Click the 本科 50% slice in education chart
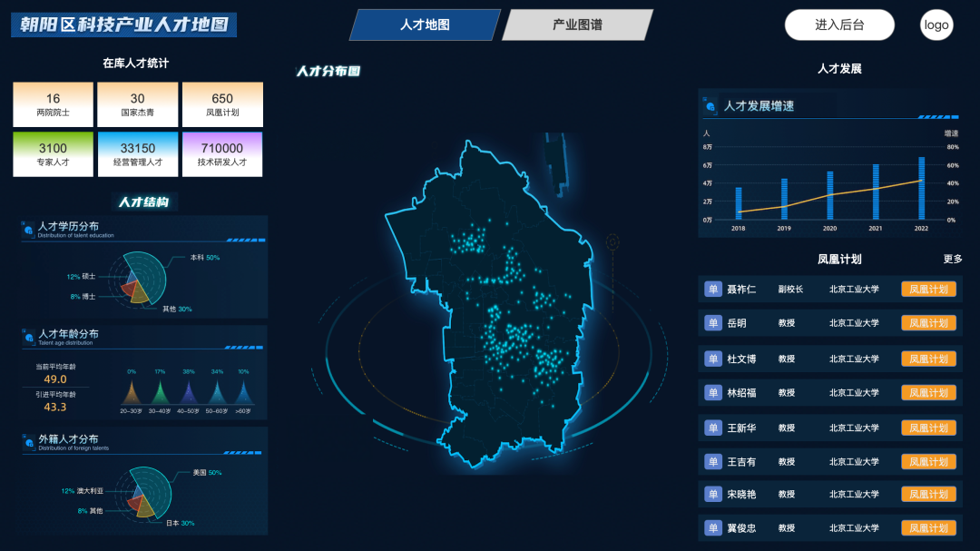 (x=152, y=272)
